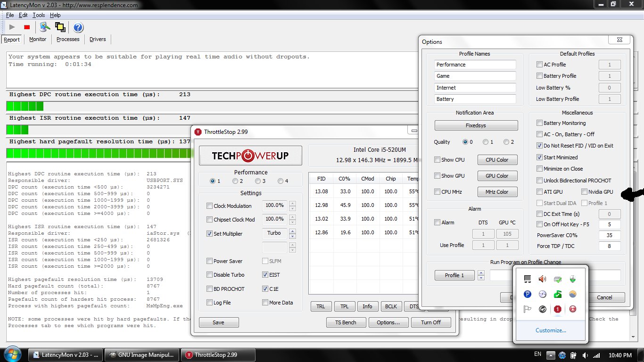Increase Set Multiplier Turbo value spinner
Screen dimensions: 644x362
point(292,231)
